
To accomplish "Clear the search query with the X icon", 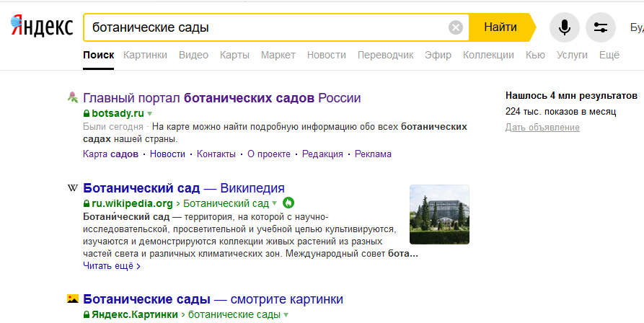I will (455, 27).
